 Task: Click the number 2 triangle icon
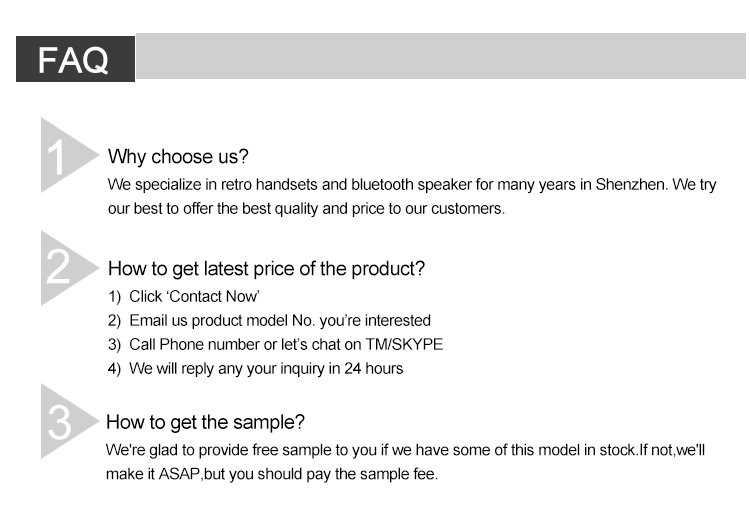tap(69, 267)
